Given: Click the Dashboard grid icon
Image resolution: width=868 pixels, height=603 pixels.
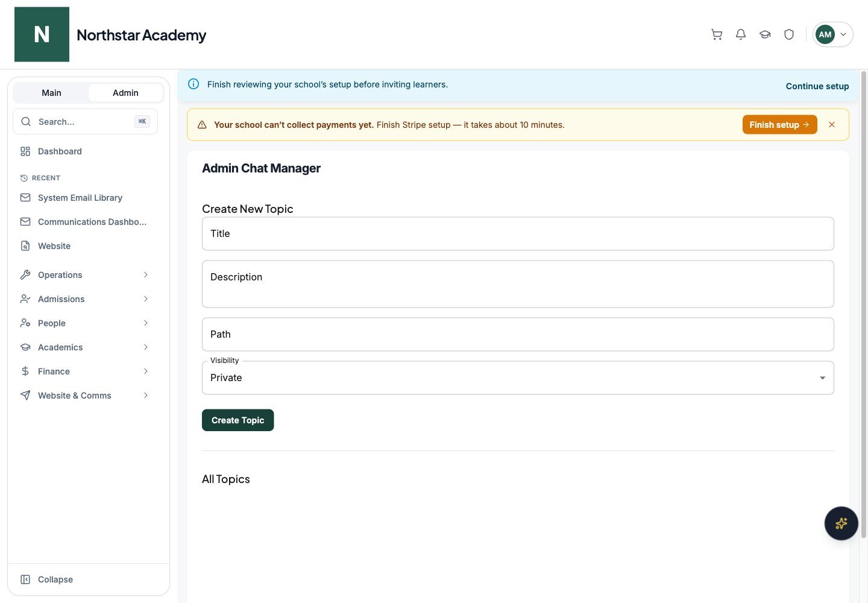Looking at the screenshot, I should tap(25, 151).
